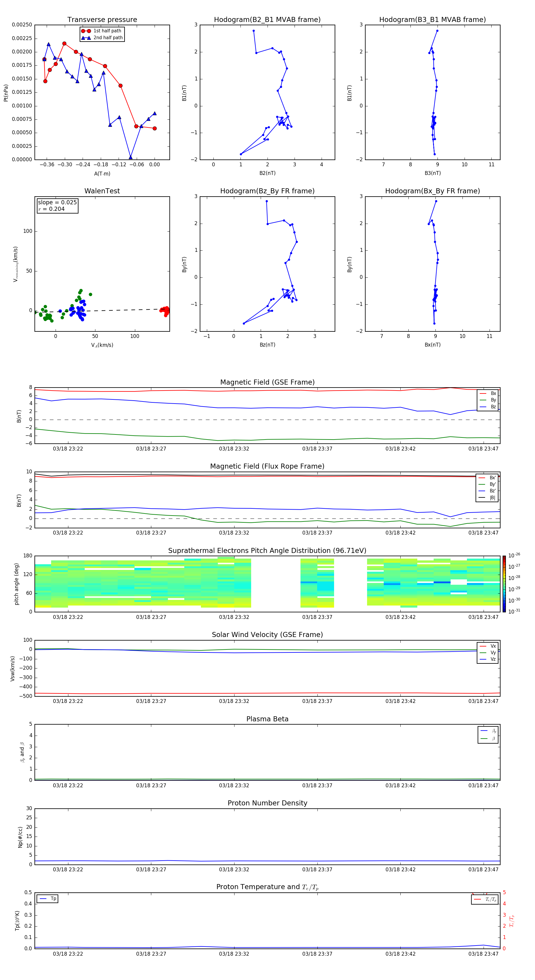Click the 'A(T·m)' x-axis label

point(102,173)
